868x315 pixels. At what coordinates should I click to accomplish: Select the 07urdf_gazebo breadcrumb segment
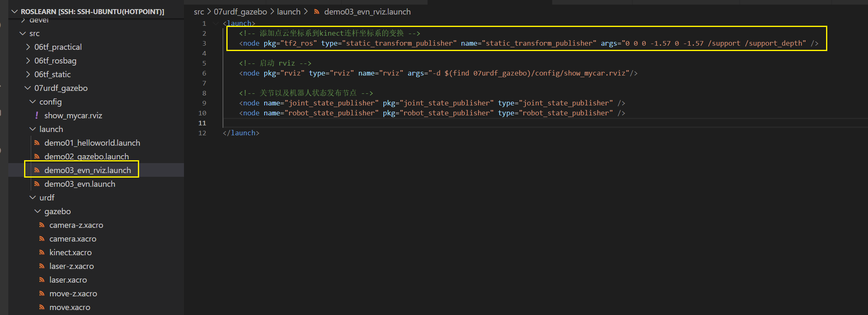coord(240,12)
